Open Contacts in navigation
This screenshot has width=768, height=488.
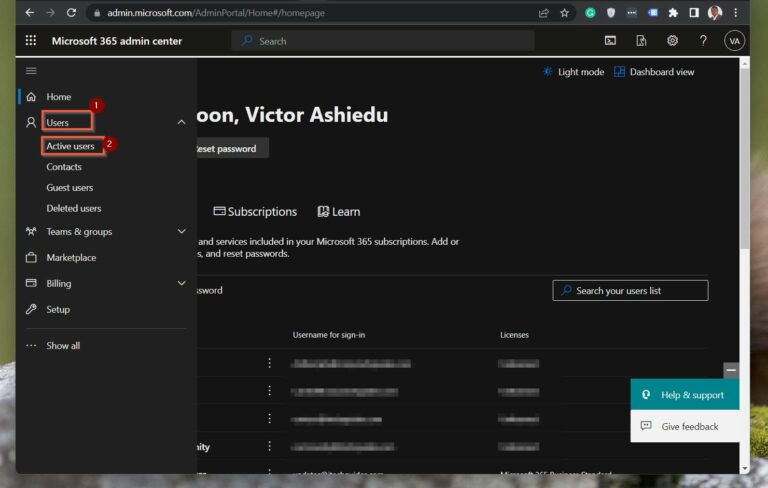point(64,167)
